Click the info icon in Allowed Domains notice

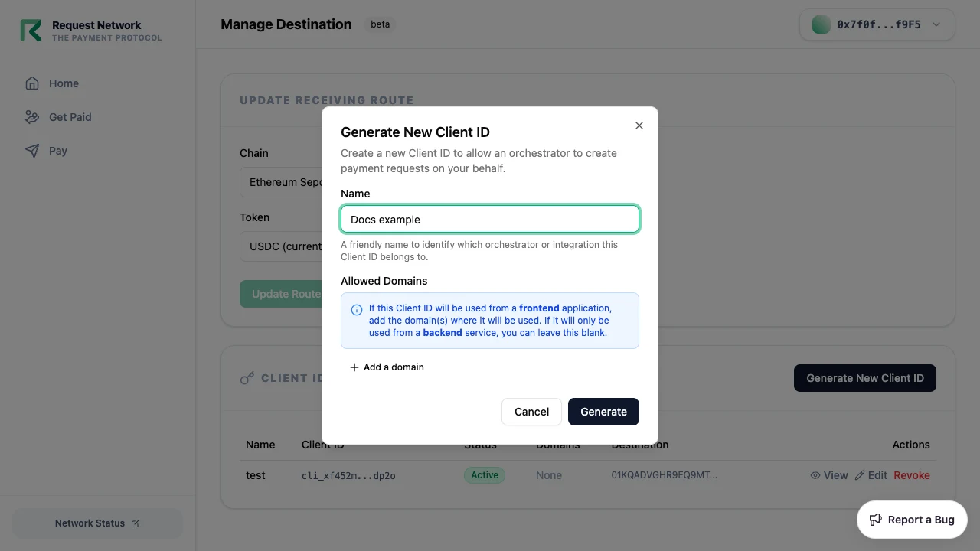point(357,310)
